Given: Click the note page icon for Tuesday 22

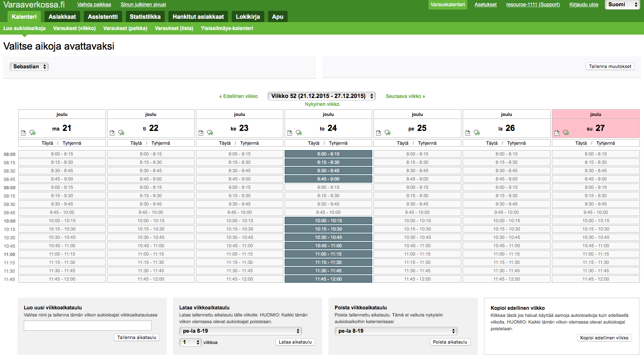Looking at the screenshot, I should click(112, 133).
